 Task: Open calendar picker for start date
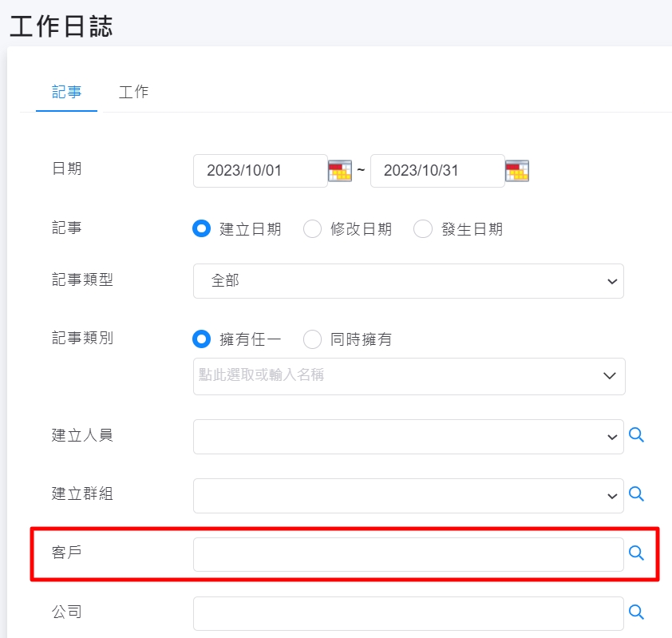[340, 171]
